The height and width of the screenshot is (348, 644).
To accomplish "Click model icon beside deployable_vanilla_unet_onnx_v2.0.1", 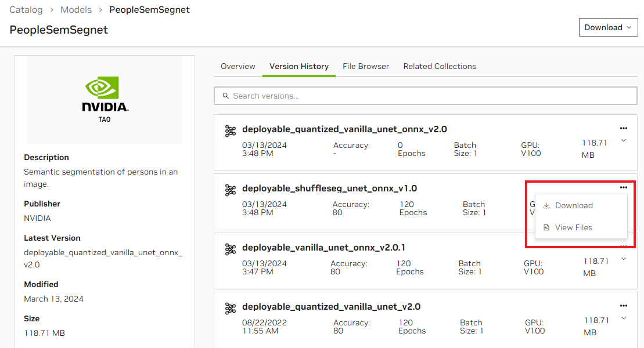I will tap(231, 249).
